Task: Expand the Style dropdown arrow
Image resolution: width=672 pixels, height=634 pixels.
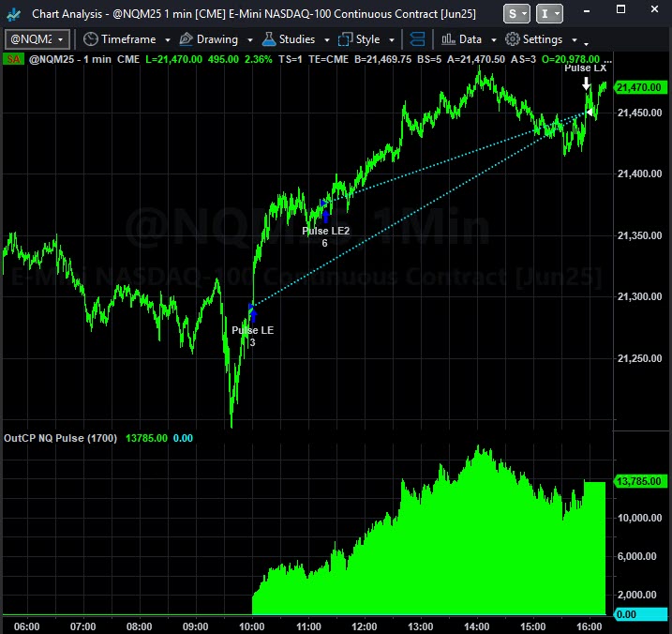Action: pos(392,40)
